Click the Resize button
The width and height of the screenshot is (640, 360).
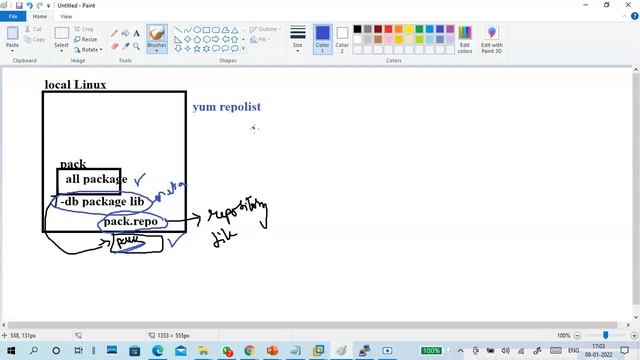click(86, 39)
